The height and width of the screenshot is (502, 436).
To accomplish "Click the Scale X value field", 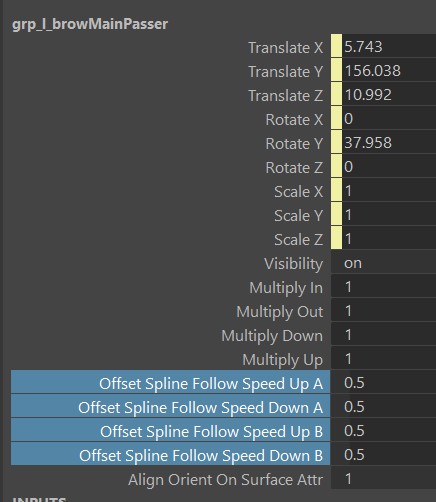I will pos(389,190).
